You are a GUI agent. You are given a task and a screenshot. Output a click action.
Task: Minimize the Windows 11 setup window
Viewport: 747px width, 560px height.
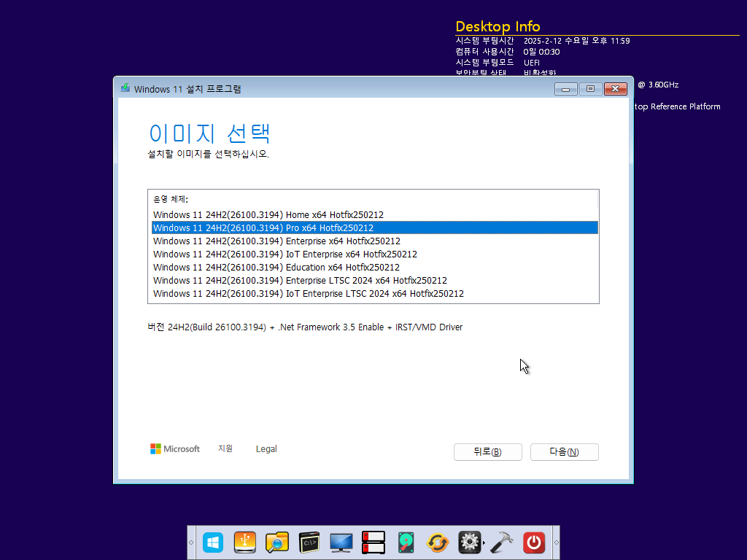[x=565, y=89]
